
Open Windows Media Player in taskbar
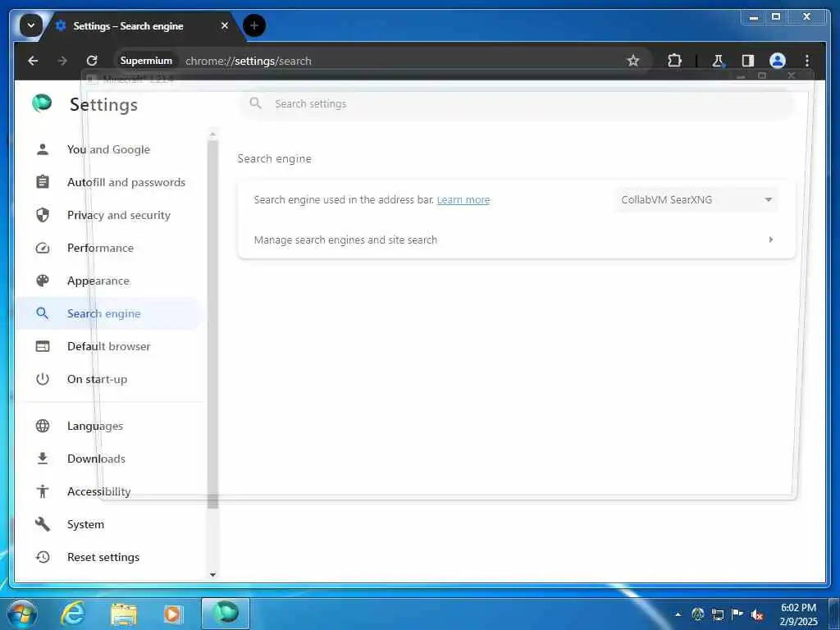pos(172,614)
